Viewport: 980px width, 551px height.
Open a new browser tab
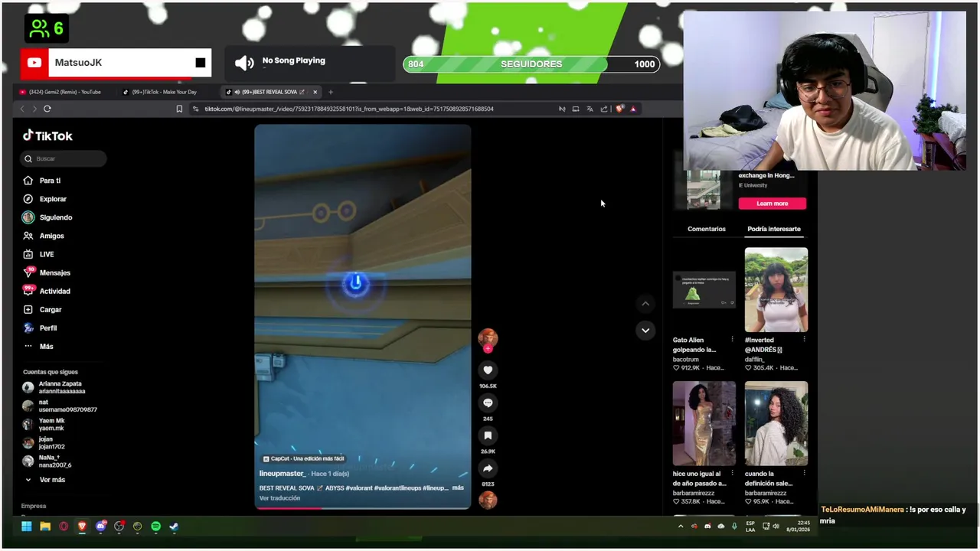tap(331, 92)
